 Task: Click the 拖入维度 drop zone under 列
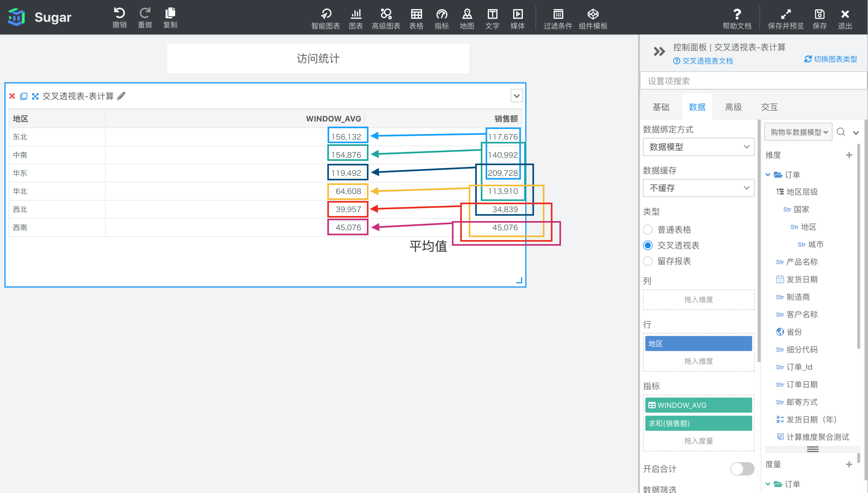coord(698,300)
